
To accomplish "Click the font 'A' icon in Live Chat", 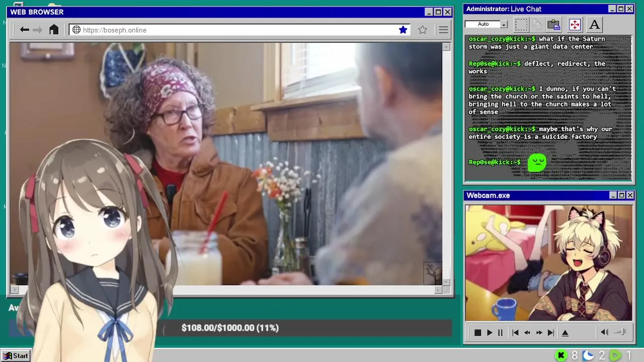I will [594, 24].
